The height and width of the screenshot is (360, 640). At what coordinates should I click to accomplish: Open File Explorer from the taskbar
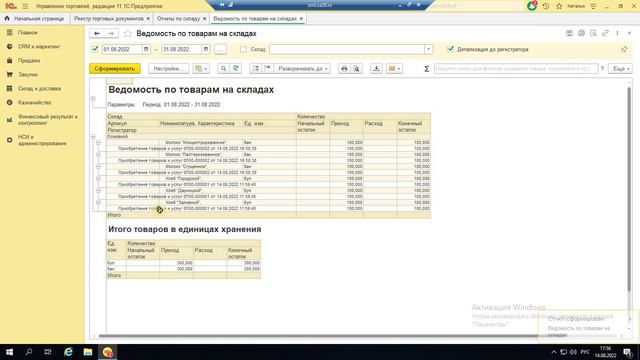pos(88,352)
